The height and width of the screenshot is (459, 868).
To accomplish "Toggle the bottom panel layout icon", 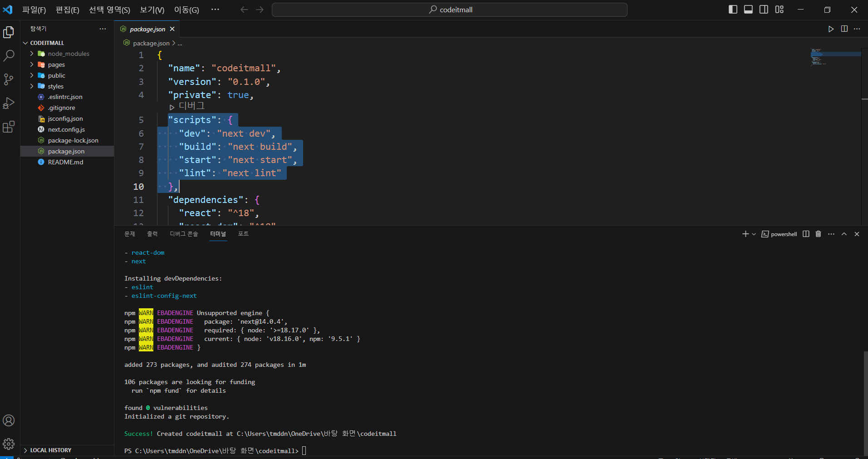I will click(x=748, y=10).
